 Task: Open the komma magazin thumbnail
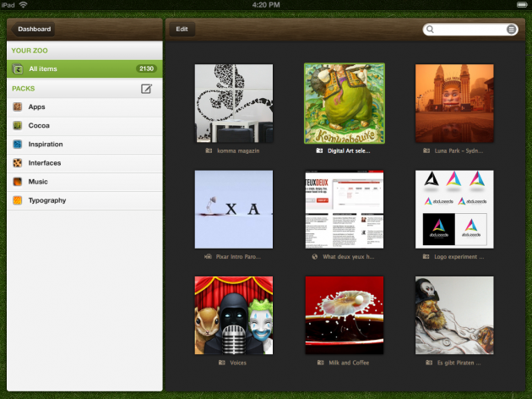click(234, 103)
